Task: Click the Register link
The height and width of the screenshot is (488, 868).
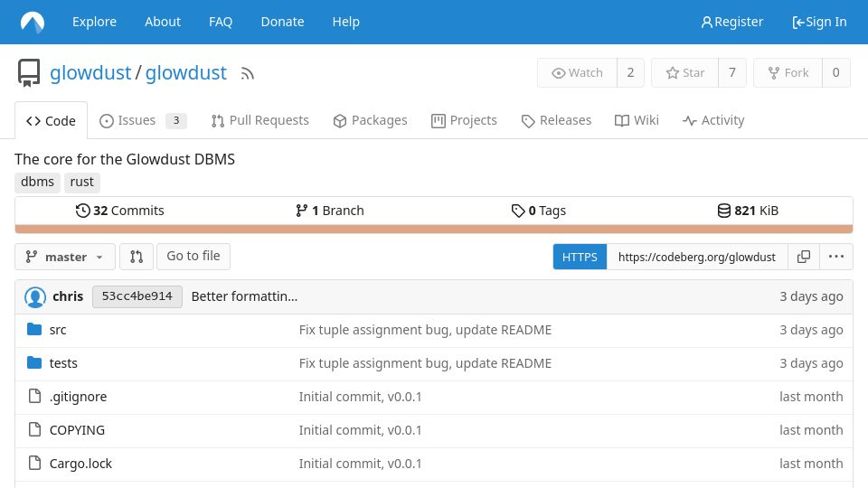Action: [x=732, y=22]
